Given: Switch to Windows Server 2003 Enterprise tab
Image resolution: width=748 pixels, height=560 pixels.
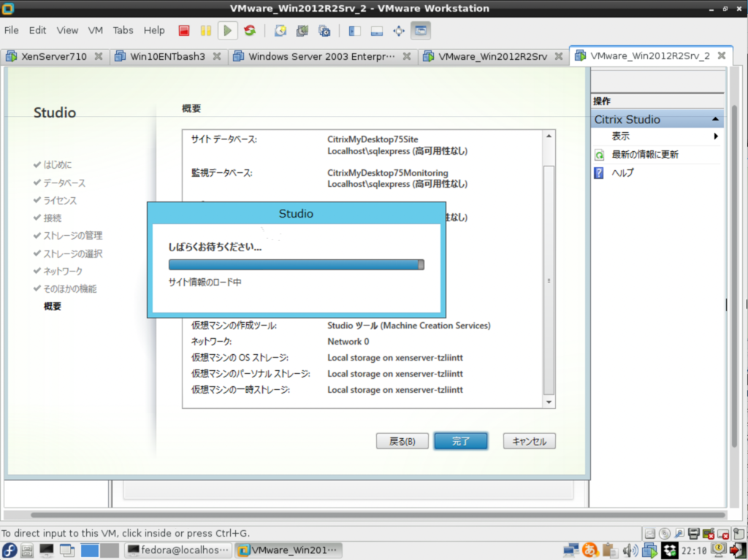Looking at the screenshot, I should pyautogui.click(x=321, y=56).
